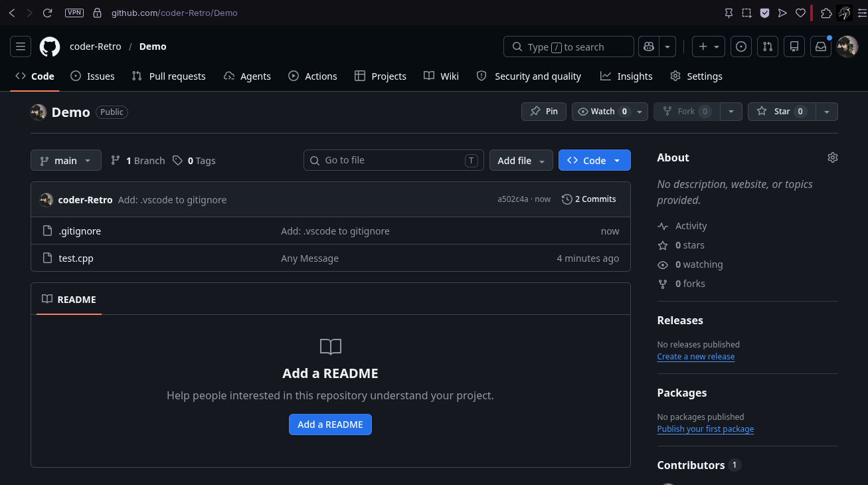Toggle Star on the Demo repository
868x485 pixels.
click(x=782, y=112)
